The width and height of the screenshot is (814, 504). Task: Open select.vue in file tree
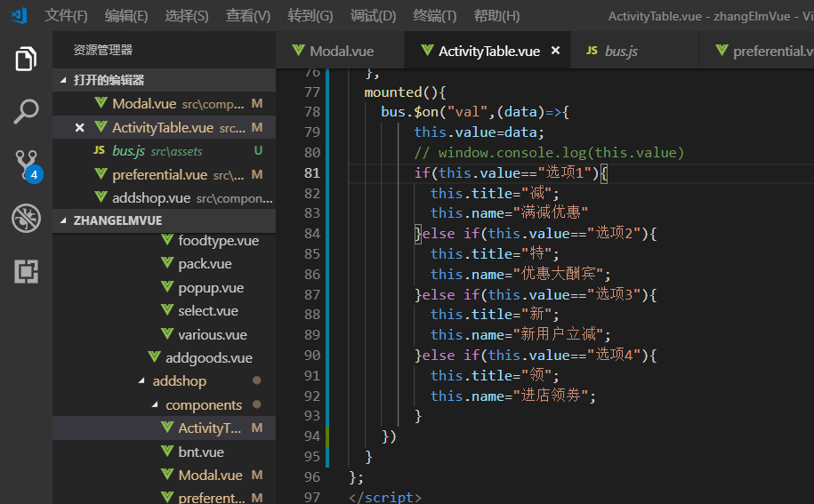click(x=164, y=310)
